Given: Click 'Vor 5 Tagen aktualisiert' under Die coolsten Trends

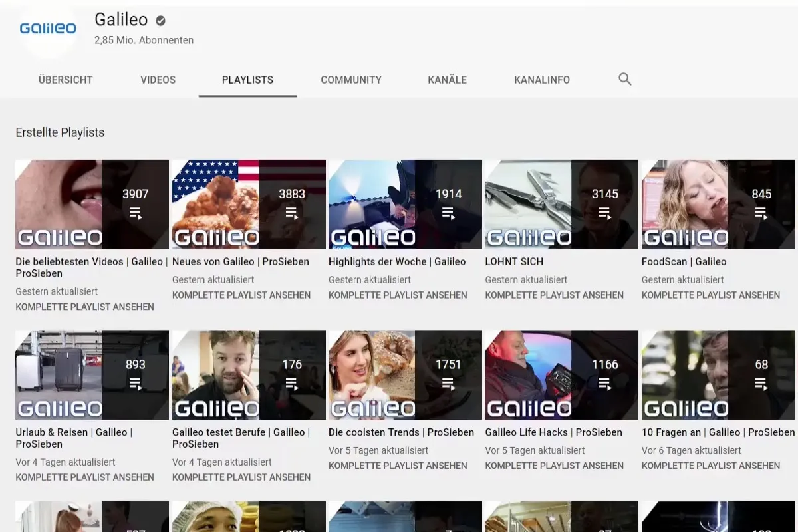Looking at the screenshot, I should coord(378,450).
